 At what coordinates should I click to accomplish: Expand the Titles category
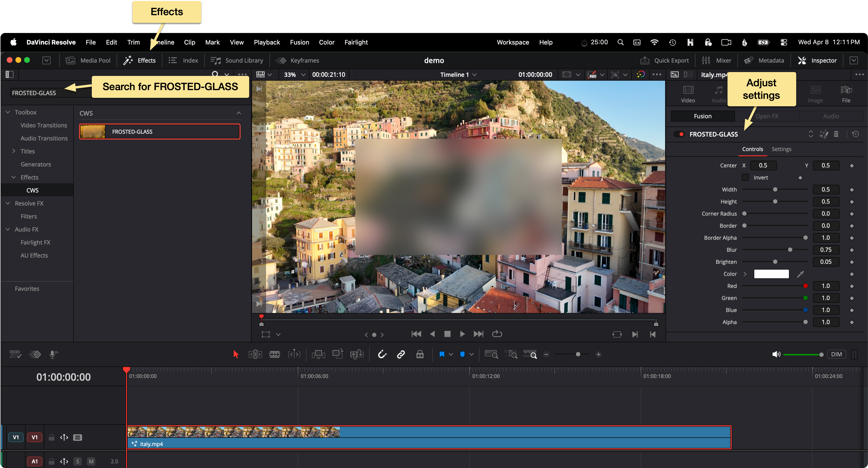pyautogui.click(x=14, y=151)
